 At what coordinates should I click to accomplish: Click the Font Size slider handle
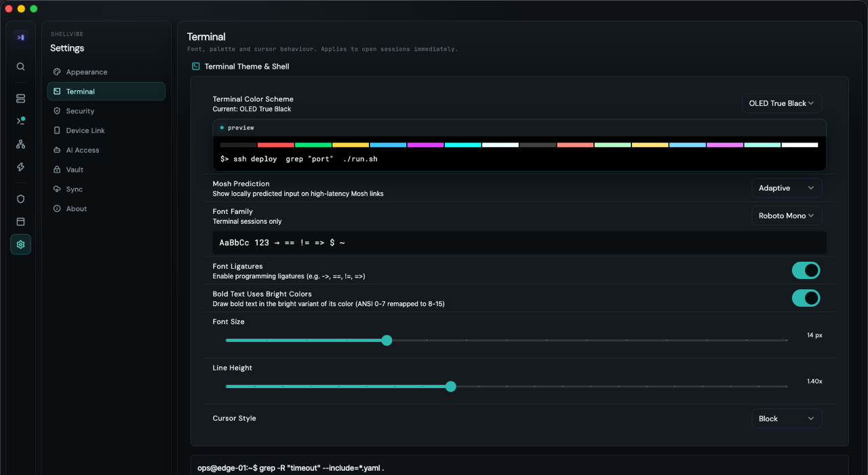387,340
